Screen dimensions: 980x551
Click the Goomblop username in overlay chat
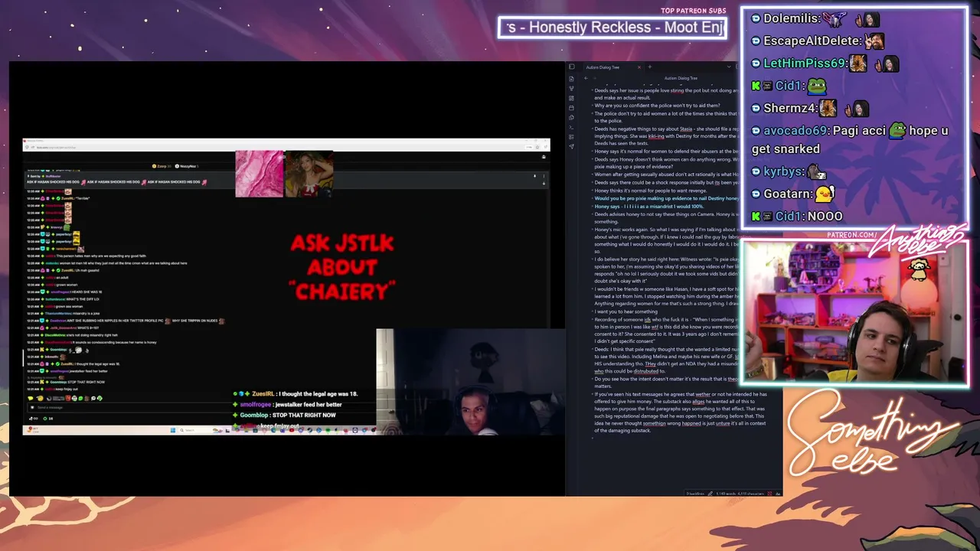[254, 415]
